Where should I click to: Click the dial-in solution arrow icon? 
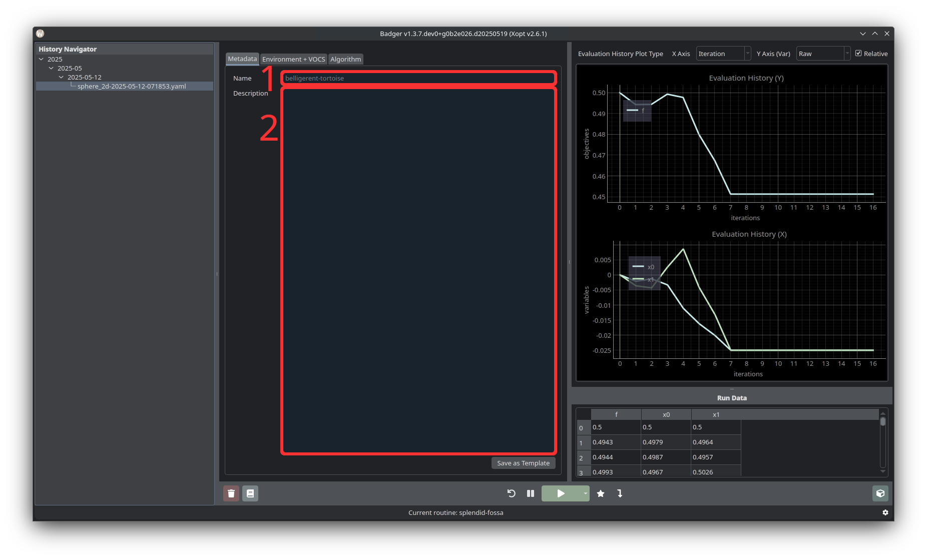pyautogui.click(x=620, y=493)
